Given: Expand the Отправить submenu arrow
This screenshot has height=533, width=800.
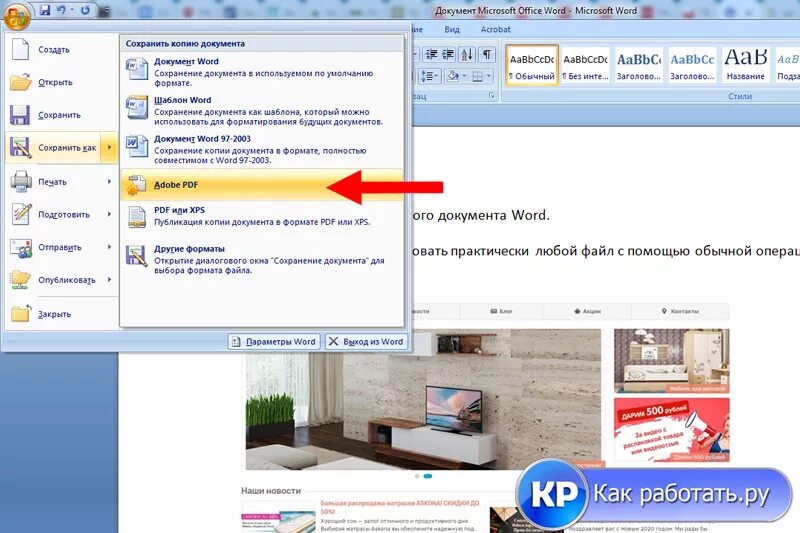Looking at the screenshot, I should (x=109, y=247).
